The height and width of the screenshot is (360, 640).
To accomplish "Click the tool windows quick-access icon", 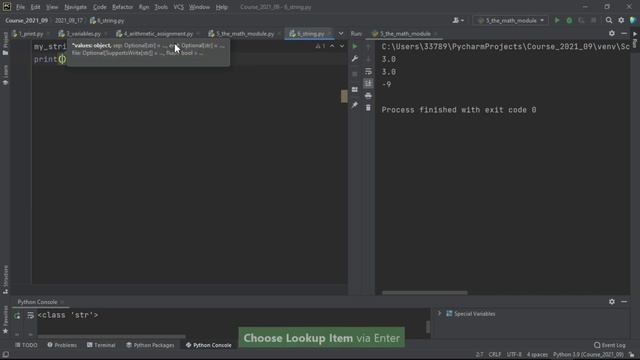I will pyautogui.click(x=5, y=355).
